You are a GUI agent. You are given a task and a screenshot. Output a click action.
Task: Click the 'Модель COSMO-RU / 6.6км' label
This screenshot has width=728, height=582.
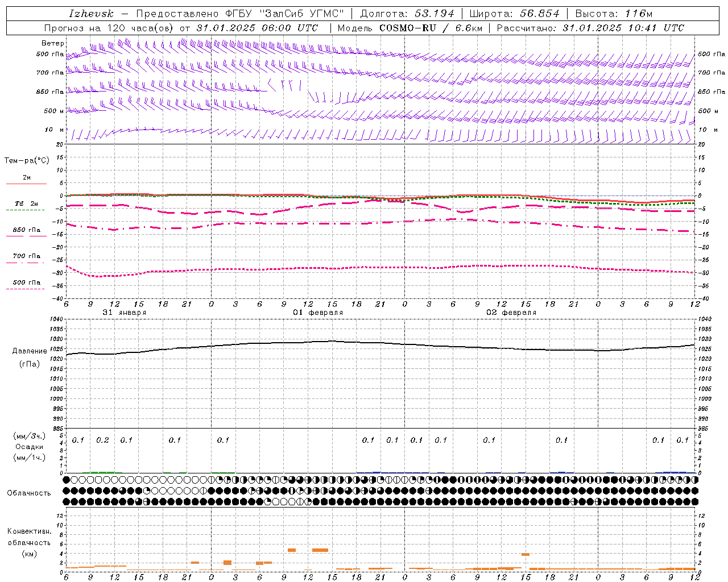(410, 28)
